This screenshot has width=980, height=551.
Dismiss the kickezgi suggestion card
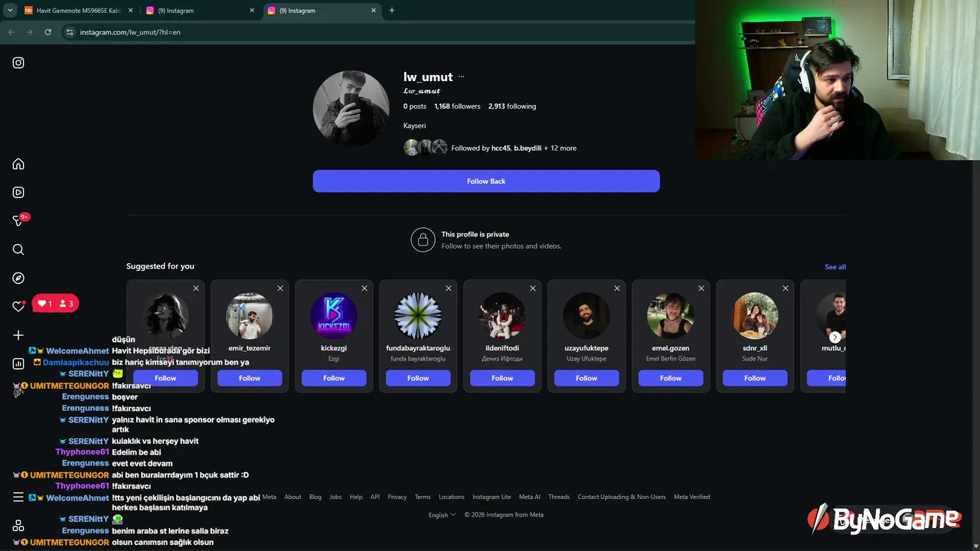pyautogui.click(x=364, y=289)
